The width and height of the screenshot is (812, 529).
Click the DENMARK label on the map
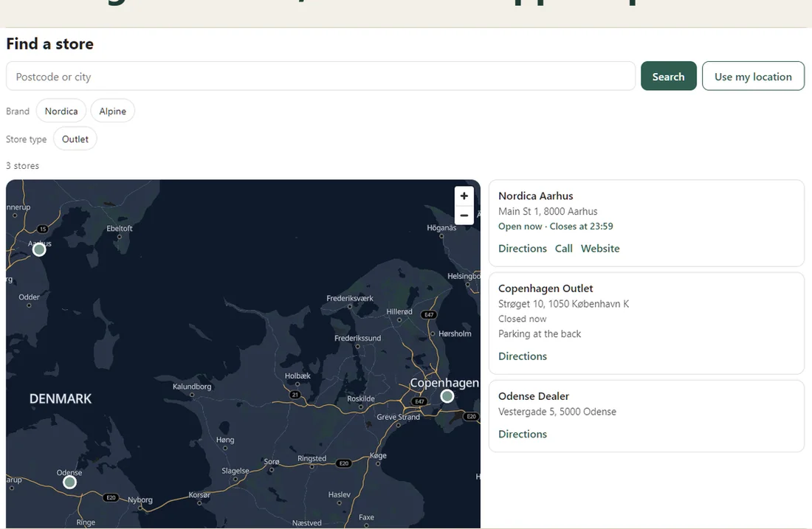point(60,398)
